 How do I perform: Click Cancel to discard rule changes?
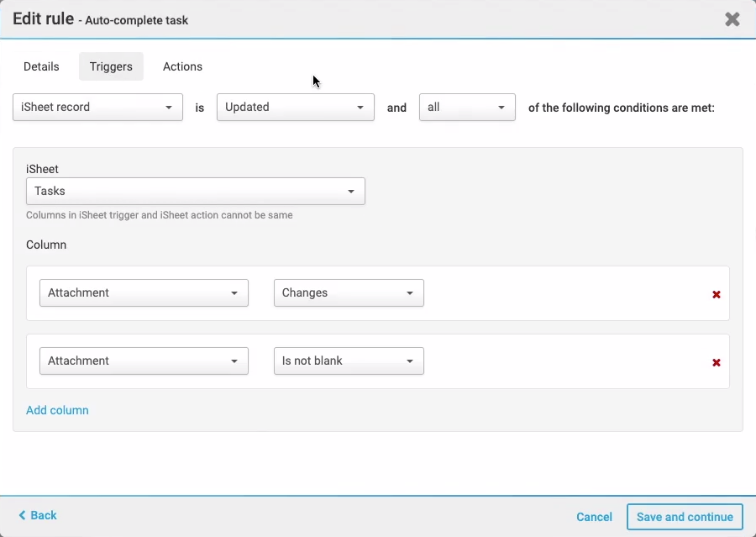594,517
